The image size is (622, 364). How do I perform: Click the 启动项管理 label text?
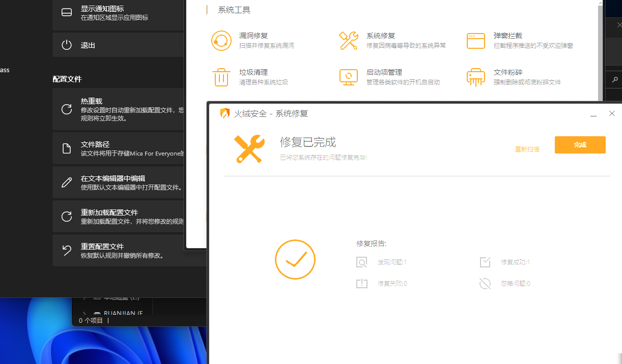pos(384,72)
